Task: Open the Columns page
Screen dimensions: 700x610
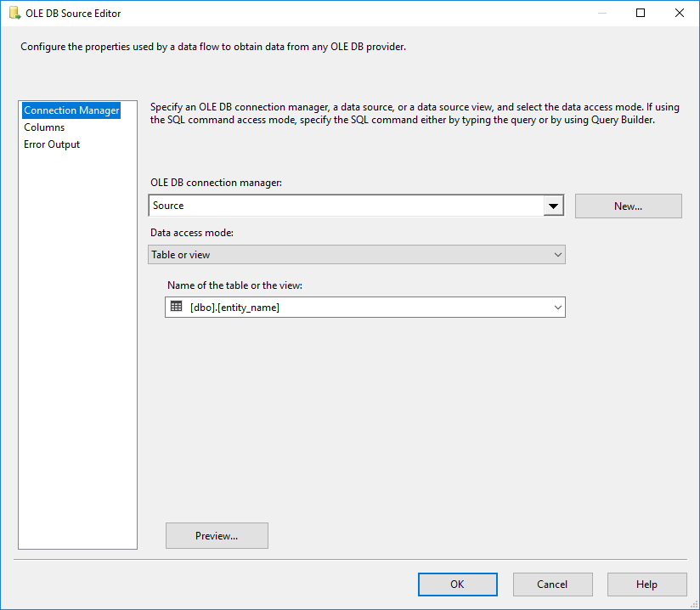Action: (44, 127)
